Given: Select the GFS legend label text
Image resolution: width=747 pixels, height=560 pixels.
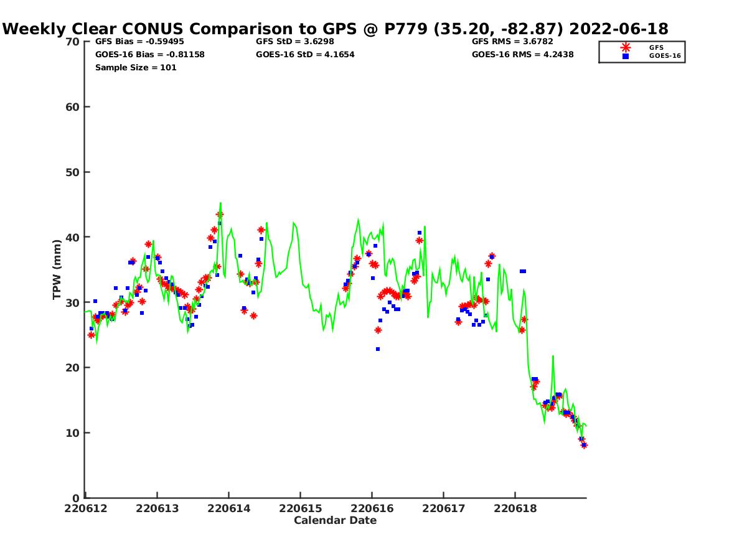Looking at the screenshot, I should tap(656, 47).
